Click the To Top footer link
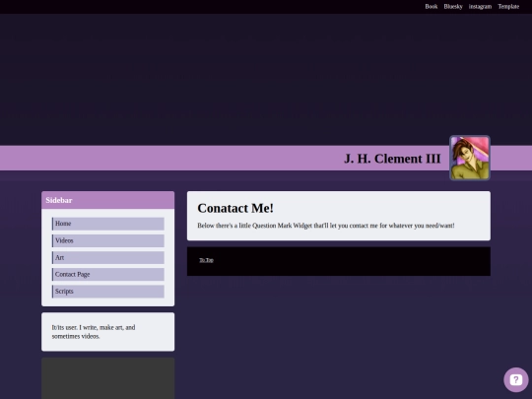This screenshot has width=532, height=399. tap(206, 260)
